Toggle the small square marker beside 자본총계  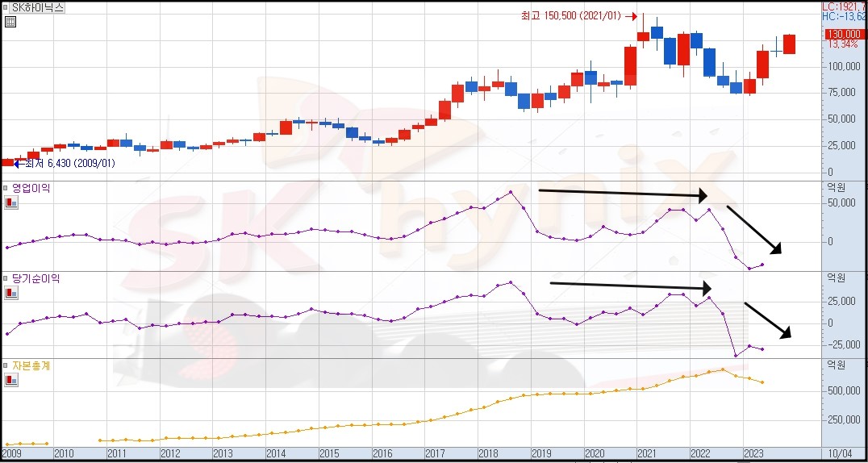(x=6, y=366)
